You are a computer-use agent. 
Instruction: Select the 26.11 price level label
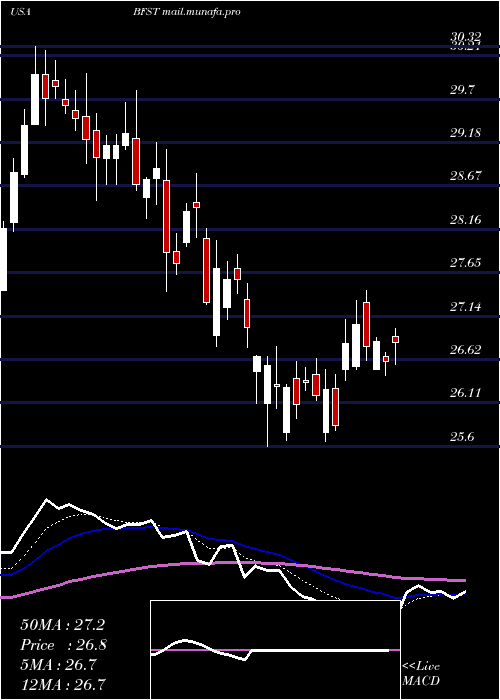tap(465, 393)
